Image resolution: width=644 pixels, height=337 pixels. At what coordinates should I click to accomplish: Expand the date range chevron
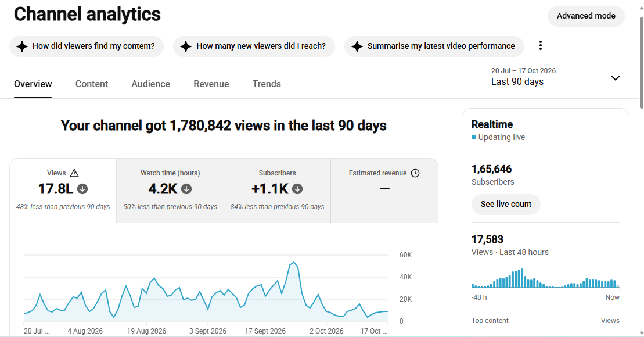pos(615,78)
